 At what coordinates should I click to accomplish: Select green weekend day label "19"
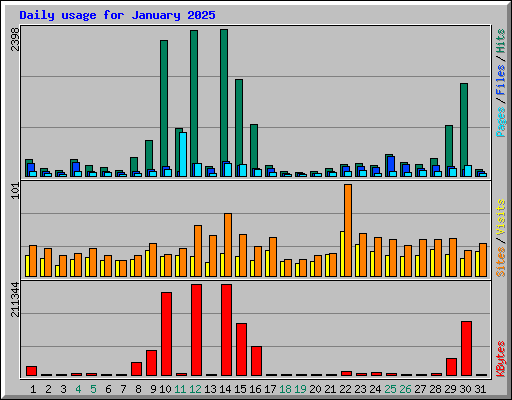pyautogui.click(x=300, y=389)
